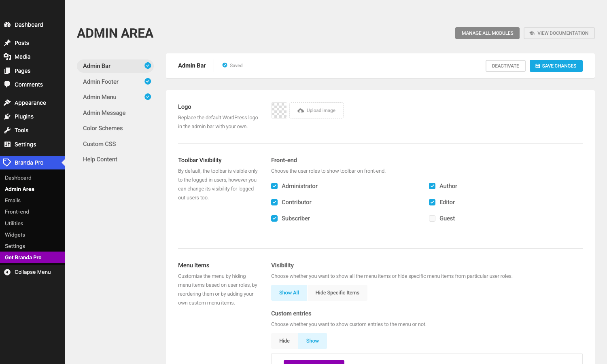The image size is (607, 364).
Task: Click the Upload image button for the logo
Action: pos(316,110)
